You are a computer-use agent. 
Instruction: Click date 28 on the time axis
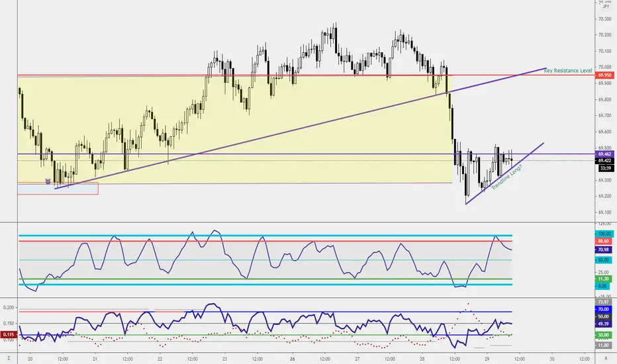tap(422, 359)
